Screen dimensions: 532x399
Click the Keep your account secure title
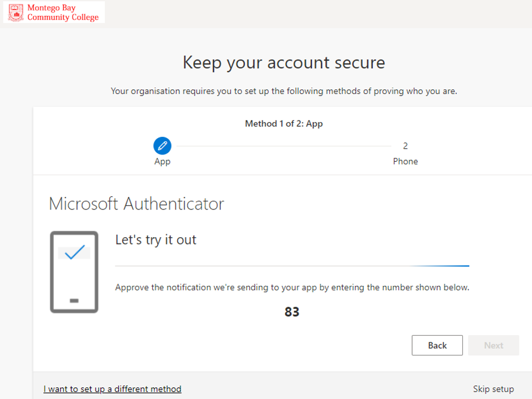284,63
